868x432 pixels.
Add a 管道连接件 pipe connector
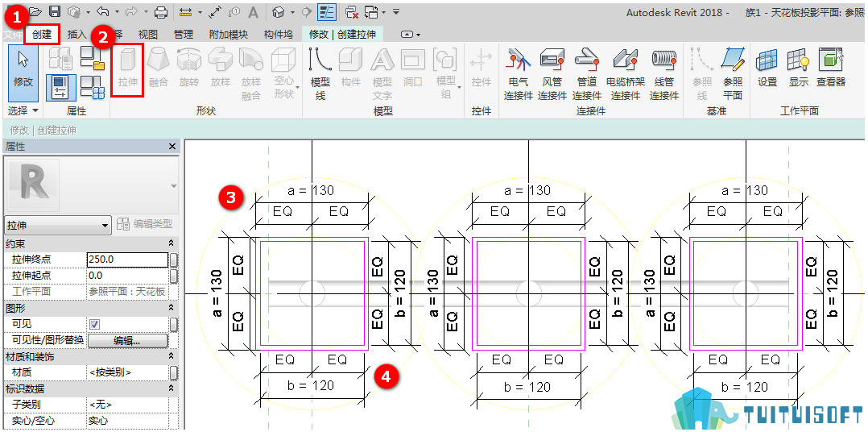586,74
